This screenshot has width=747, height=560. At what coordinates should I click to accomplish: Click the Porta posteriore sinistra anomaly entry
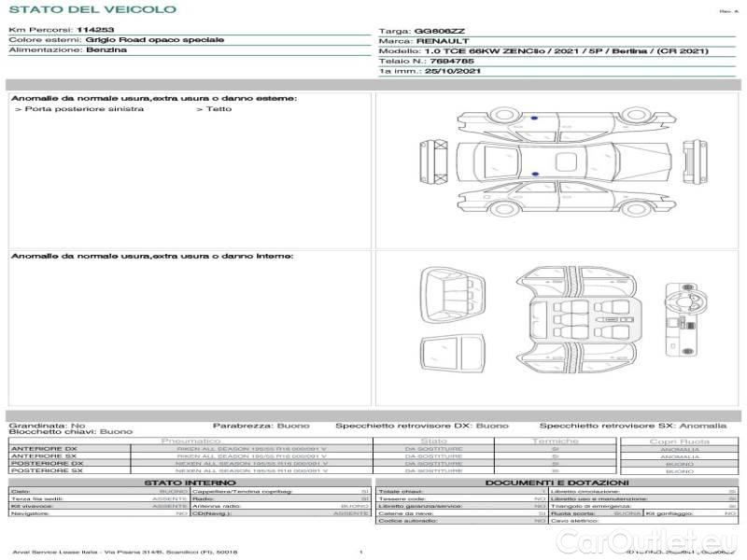click(80, 109)
